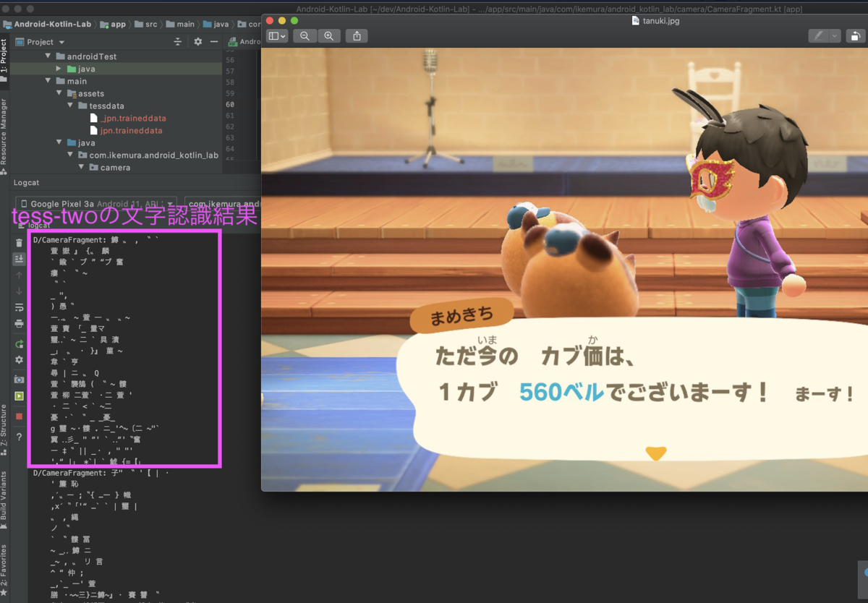Zoom in on tanuki.jpg in Preview
Viewport: 868px width, 603px height.
pyautogui.click(x=329, y=35)
